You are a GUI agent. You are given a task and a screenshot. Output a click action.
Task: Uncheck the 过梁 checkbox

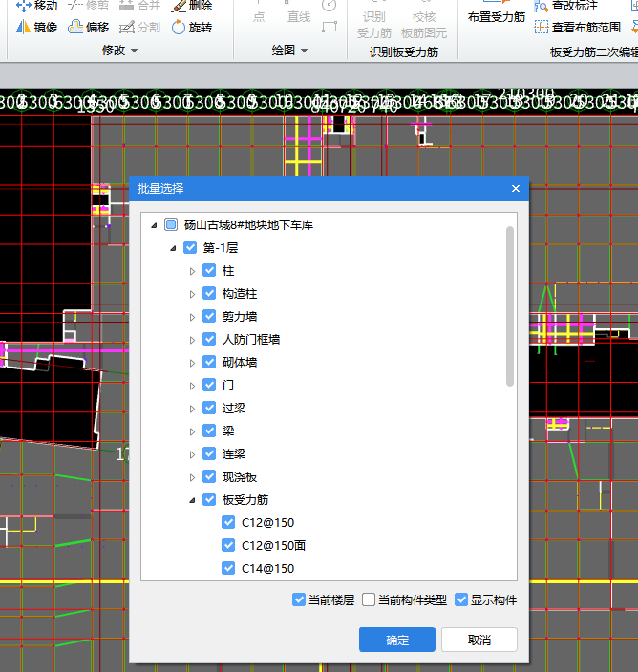[x=209, y=408]
